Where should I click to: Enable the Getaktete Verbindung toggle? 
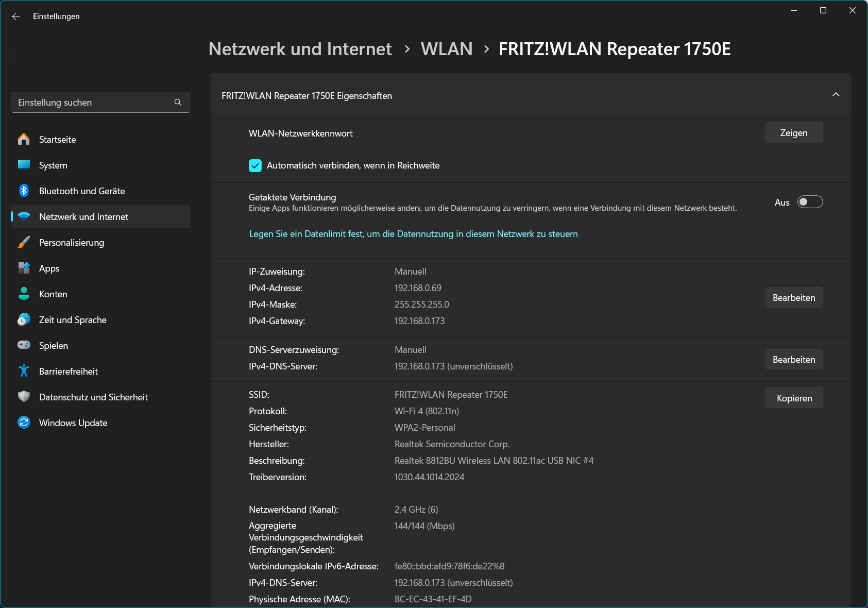(810, 202)
